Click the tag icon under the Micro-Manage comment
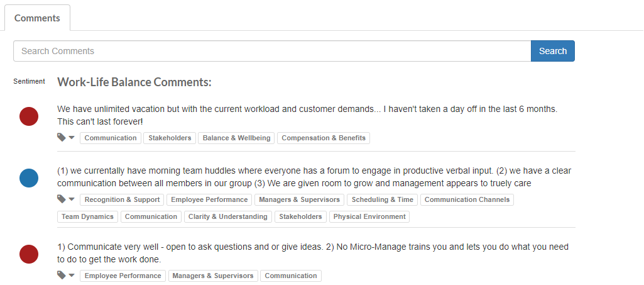 [61, 275]
